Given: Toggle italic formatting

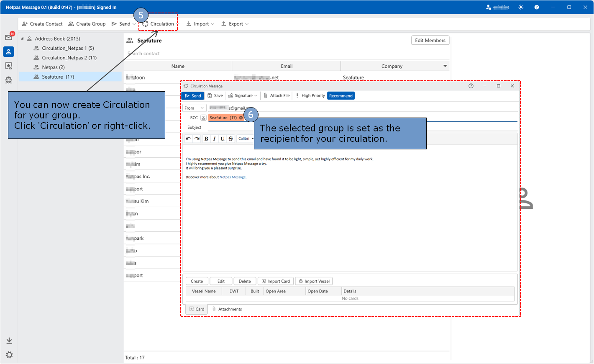Looking at the screenshot, I should pyautogui.click(x=214, y=138).
